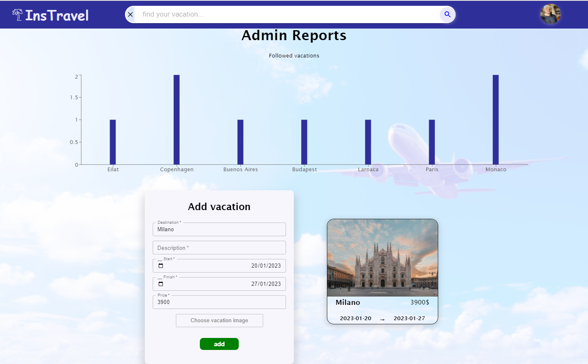Click the calendar icon in the Finish field
The height and width of the screenshot is (364, 588).
[161, 284]
